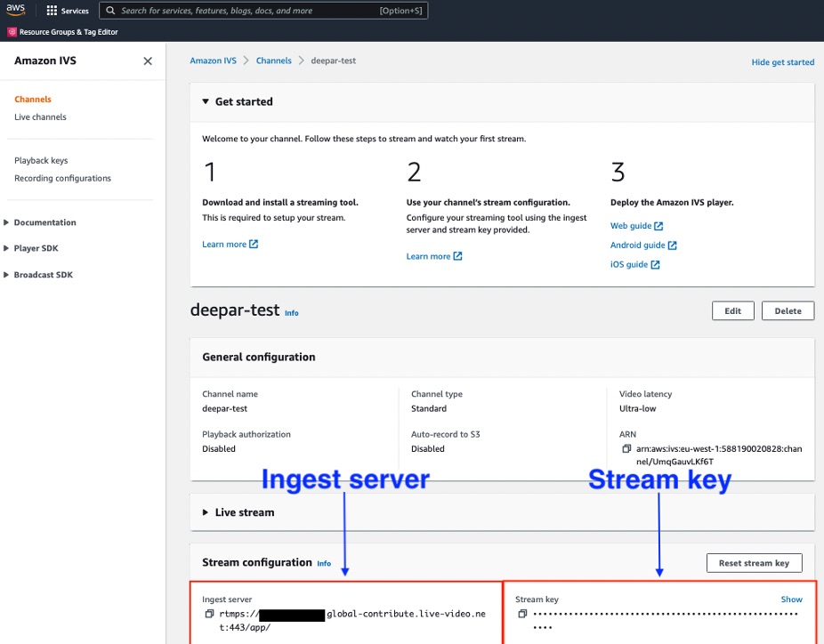The image size is (824, 644).
Task: Copy the Ingest server URL
Action: click(209, 614)
